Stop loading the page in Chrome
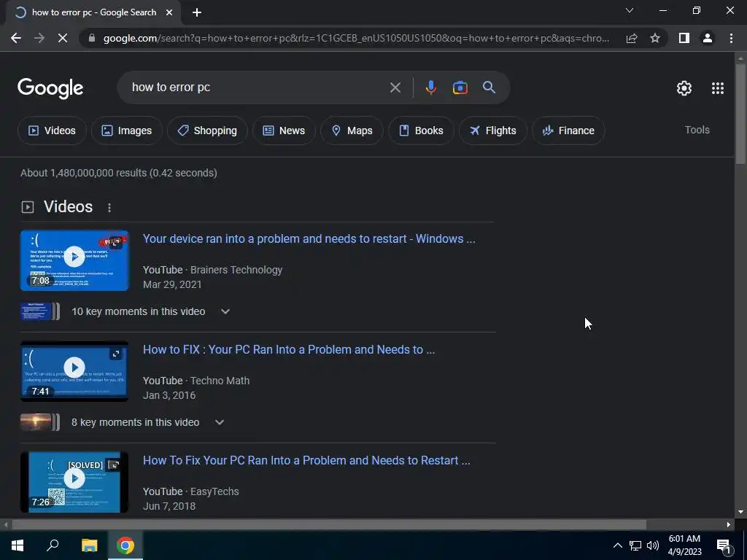Screen dimensions: 747x560 63,38
